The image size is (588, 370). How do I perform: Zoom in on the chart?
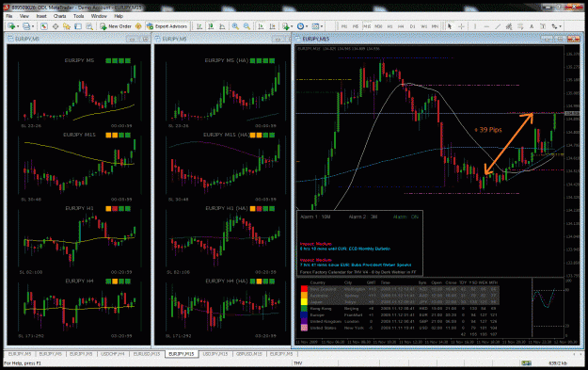pos(235,26)
